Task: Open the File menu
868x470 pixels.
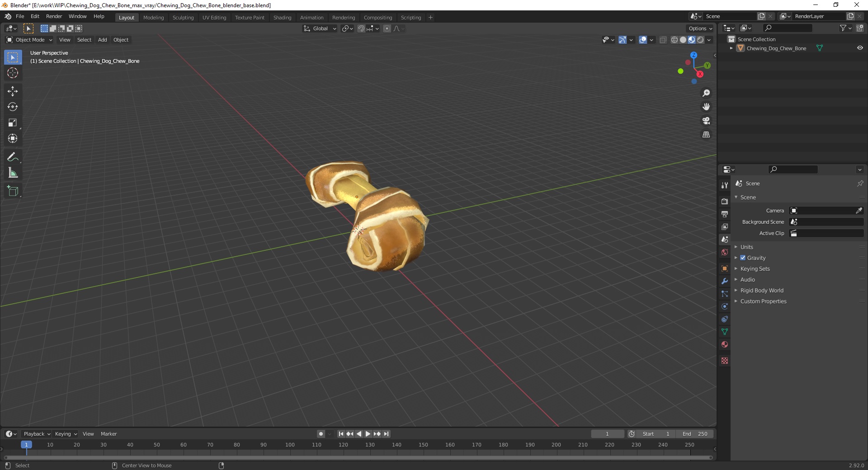Action: pyautogui.click(x=20, y=16)
